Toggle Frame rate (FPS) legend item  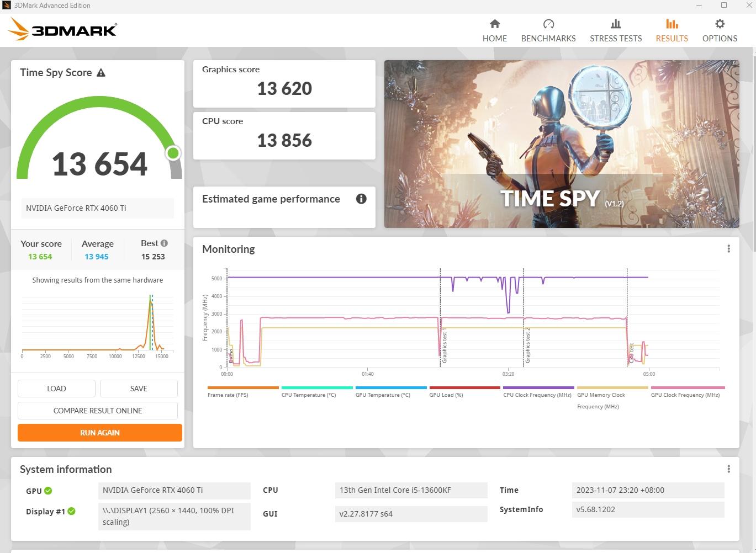[243, 392]
